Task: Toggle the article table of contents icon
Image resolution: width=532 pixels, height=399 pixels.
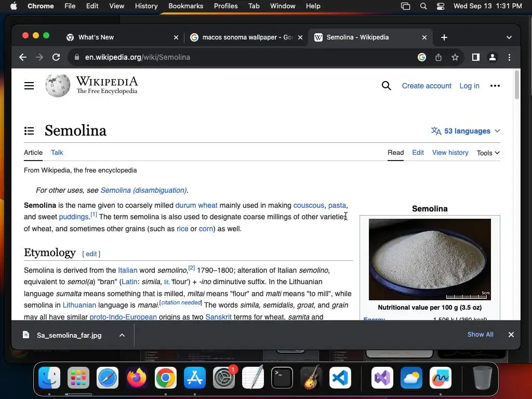Action: click(29, 130)
